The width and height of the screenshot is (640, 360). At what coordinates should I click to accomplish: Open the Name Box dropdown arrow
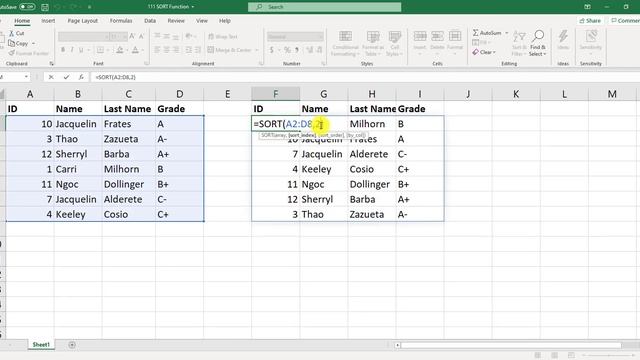tap(26, 77)
